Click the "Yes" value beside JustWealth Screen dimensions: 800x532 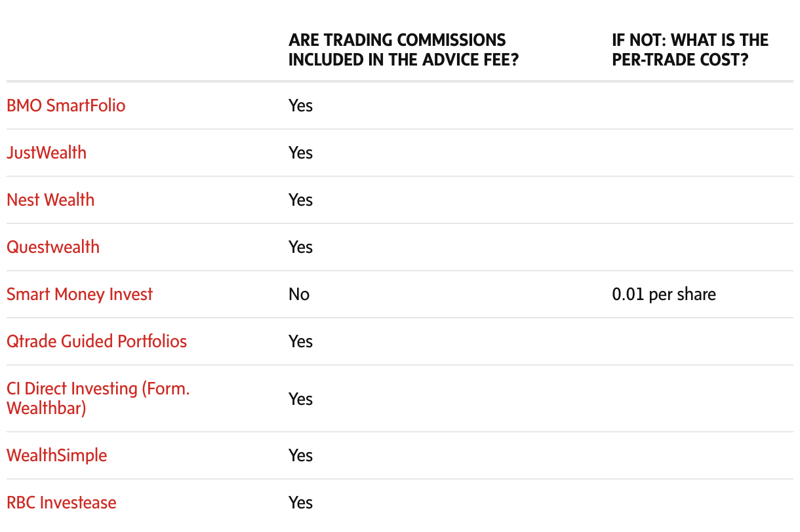(300, 153)
